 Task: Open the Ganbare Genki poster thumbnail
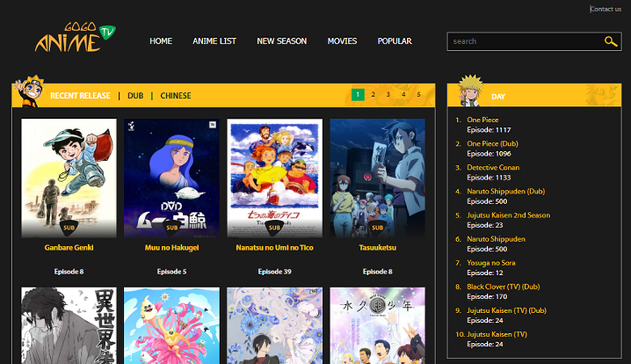pos(69,178)
